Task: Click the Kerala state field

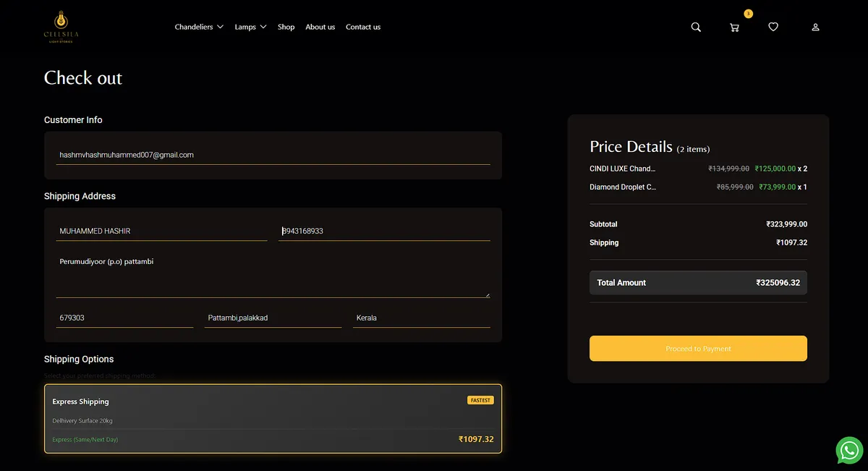Action: click(422, 318)
